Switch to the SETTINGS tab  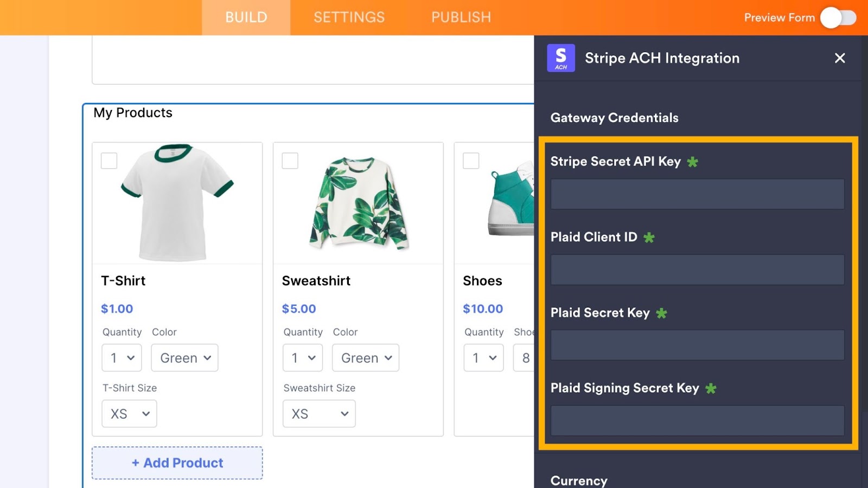[x=349, y=17]
